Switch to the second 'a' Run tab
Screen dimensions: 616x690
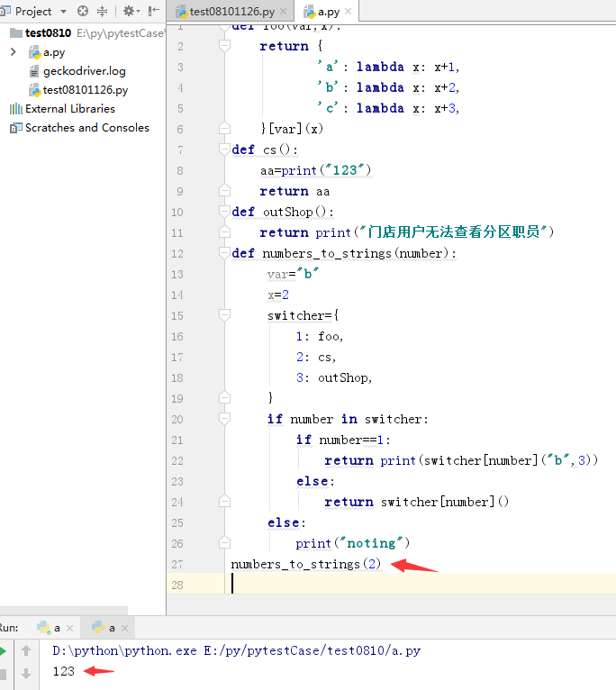[x=104, y=628]
